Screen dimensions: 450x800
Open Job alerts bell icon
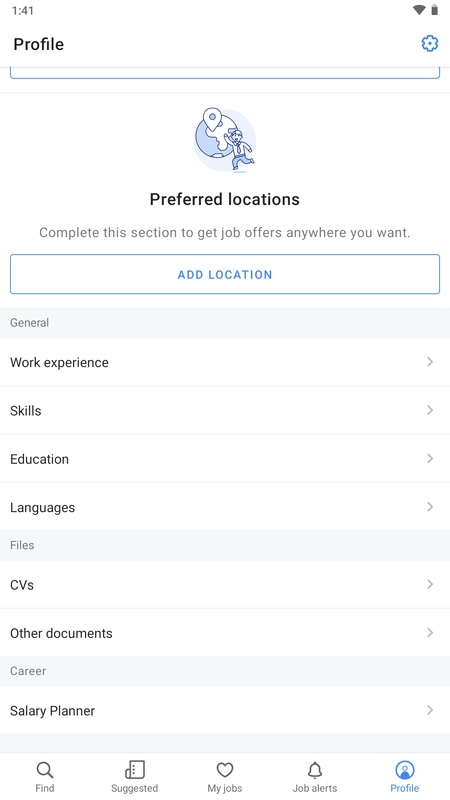coord(315,770)
